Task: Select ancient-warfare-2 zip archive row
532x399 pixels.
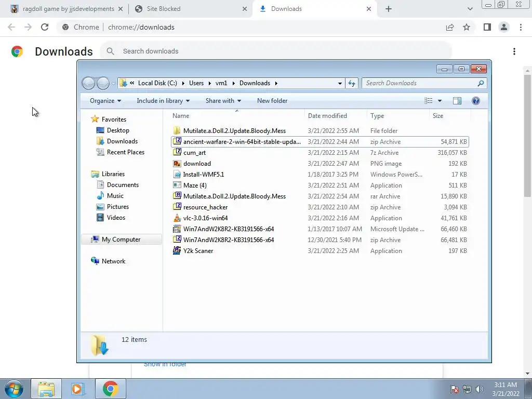Action: tap(320, 142)
